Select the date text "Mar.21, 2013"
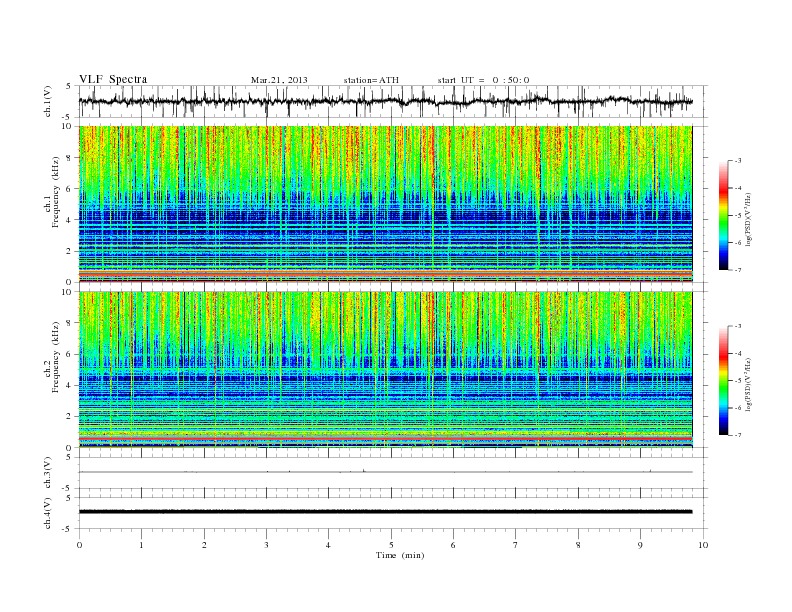The width and height of the screenshot is (792, 612). click(279, 80)
